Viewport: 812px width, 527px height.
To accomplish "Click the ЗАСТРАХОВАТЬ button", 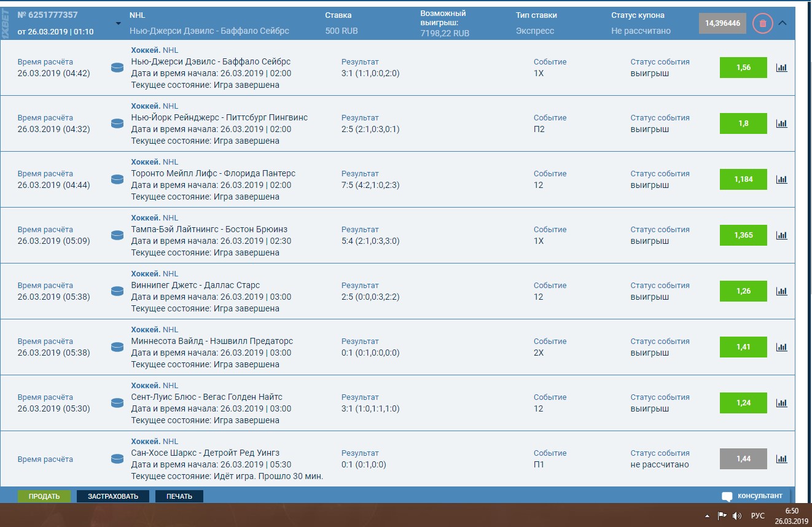I will [x=113, y=496].
